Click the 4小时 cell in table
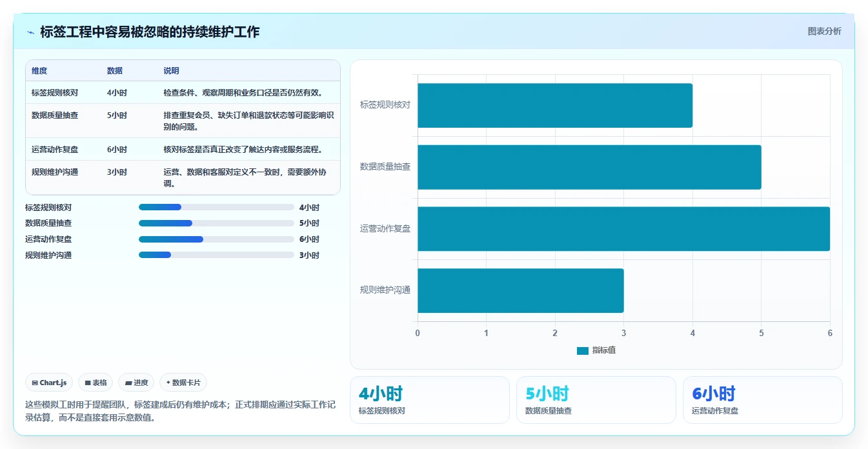 (117, 92)
